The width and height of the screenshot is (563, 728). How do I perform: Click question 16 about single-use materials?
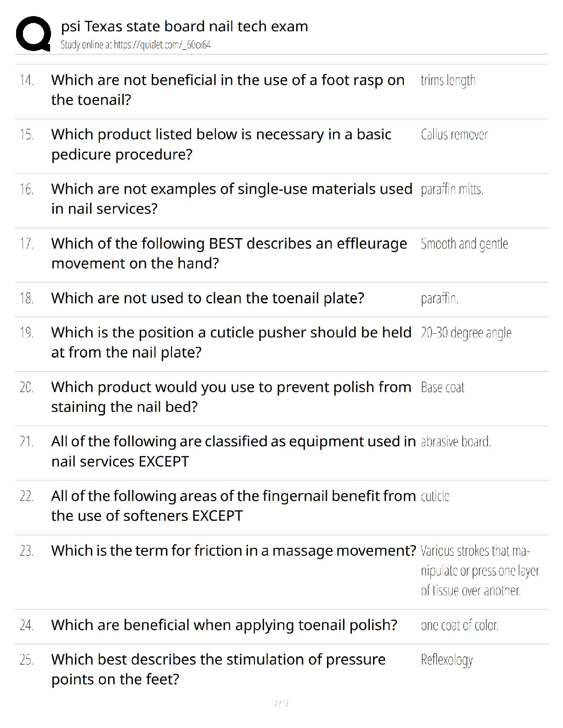pyautogui.click(x=231, y=199)
